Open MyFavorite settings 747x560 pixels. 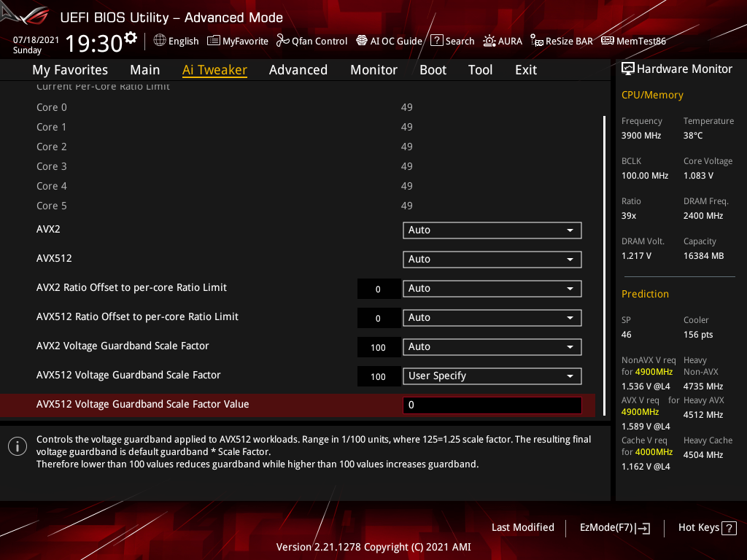[238, 41]
